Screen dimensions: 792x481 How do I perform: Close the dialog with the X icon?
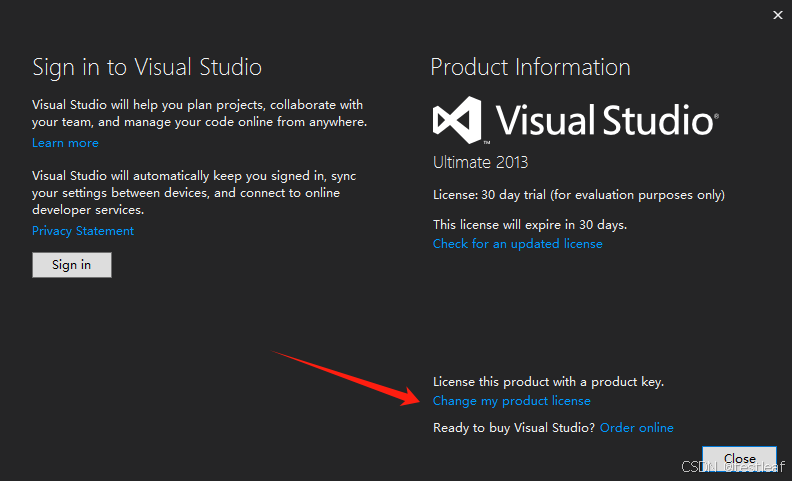(x=777, y=15)
